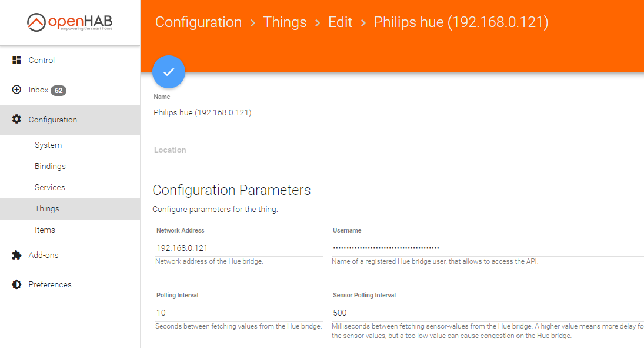Click the Inbox plus-circle icon
Viewport: 644px width, 348px height.
click(16, 90)
